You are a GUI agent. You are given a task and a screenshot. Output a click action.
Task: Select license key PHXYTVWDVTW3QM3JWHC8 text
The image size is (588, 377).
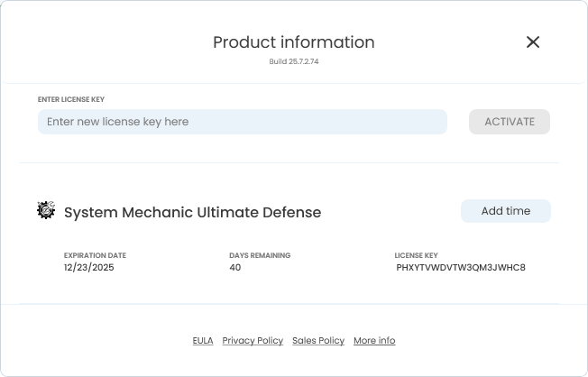pos(461,268)
